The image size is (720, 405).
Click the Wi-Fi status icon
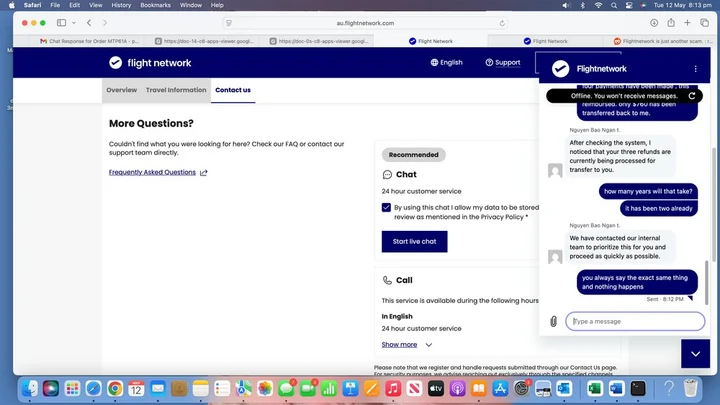point(598,5)
